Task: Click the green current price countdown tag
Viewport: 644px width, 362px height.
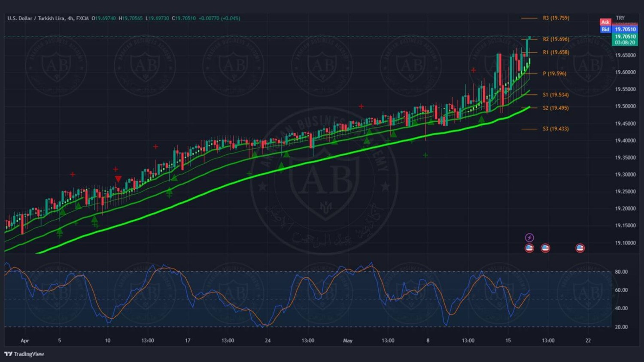Action: (625, 39)
